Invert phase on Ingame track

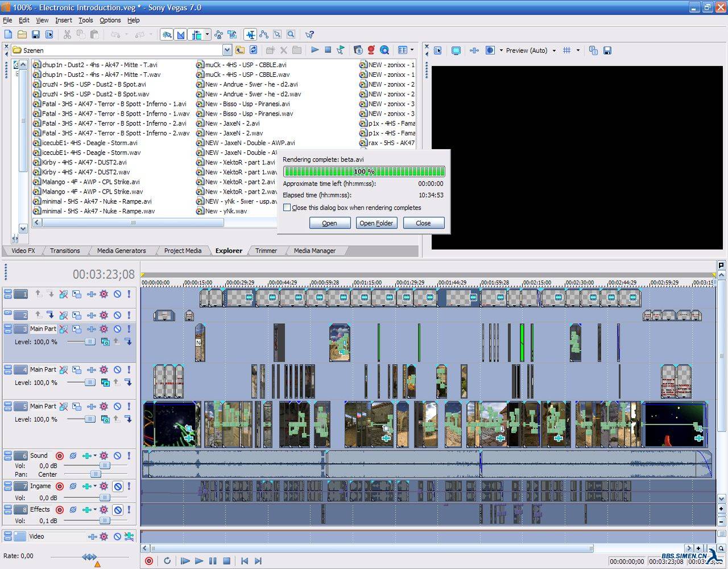[x=73, y=486]
